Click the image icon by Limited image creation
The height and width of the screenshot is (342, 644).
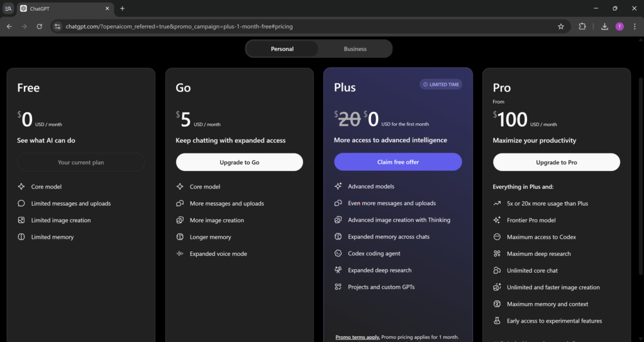click(x=21, y=220)
